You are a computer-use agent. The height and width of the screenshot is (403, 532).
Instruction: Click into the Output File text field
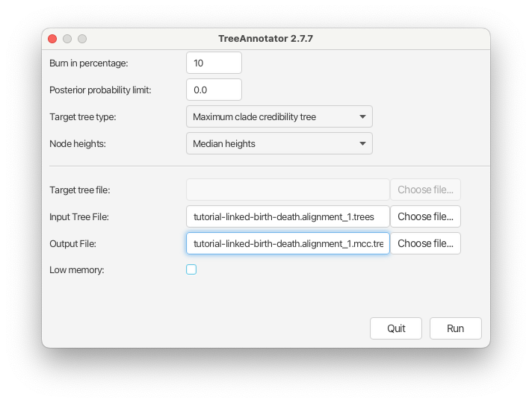[x=288, y=243]
